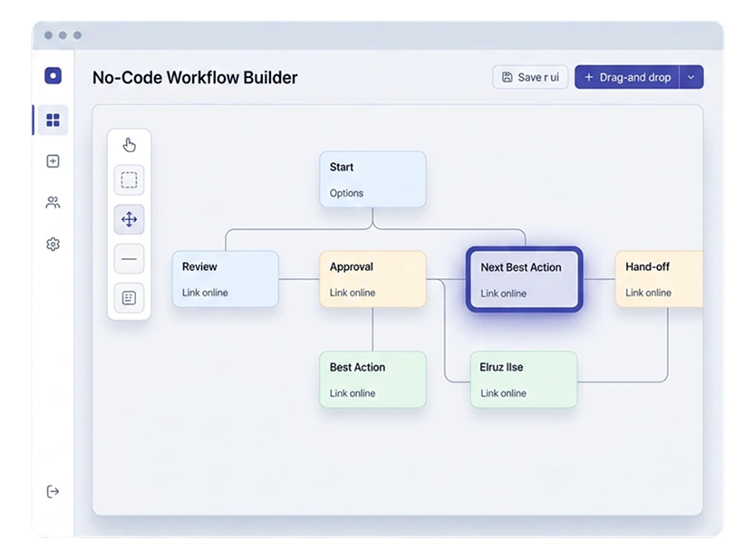The height and width of the screenshot is (560, 745).
Task: Click the Save r ui button
Action: click(530, 77)
